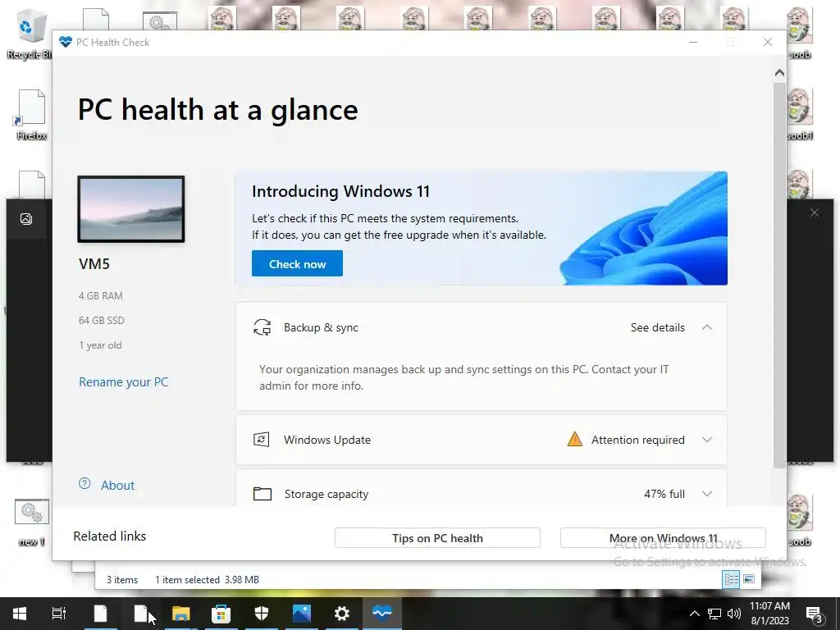Click Tips on PC health button
Image resolution: width=840 pixels, height=630 pixels.
coord(437,538)
